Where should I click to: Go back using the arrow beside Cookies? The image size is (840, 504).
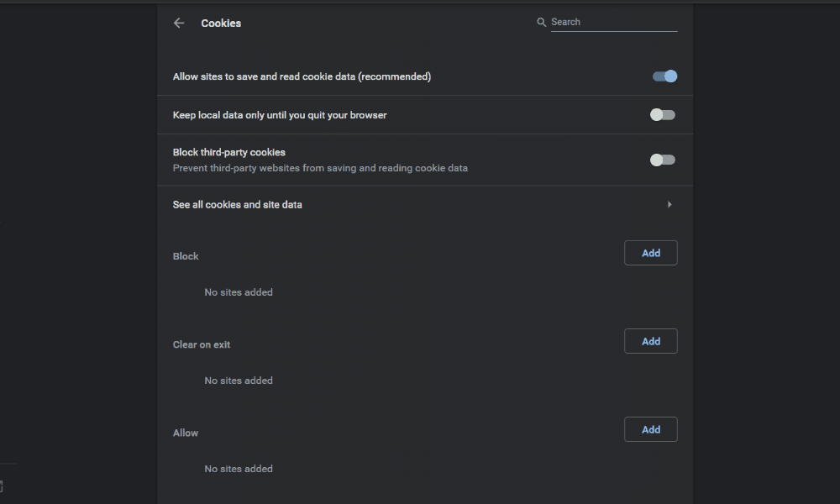click(x=179, y=23)
